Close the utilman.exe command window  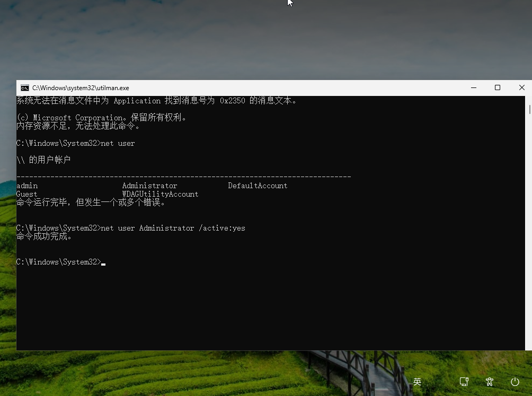521,88
